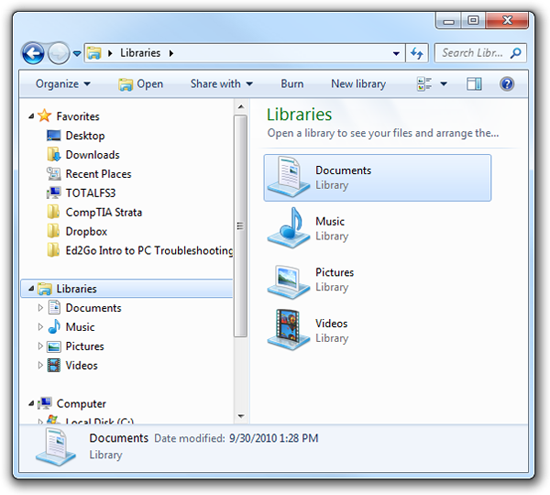The height and width of the screenshot is (495, 550).
Task: Click Burn in the toolbar
Action: 292,84
